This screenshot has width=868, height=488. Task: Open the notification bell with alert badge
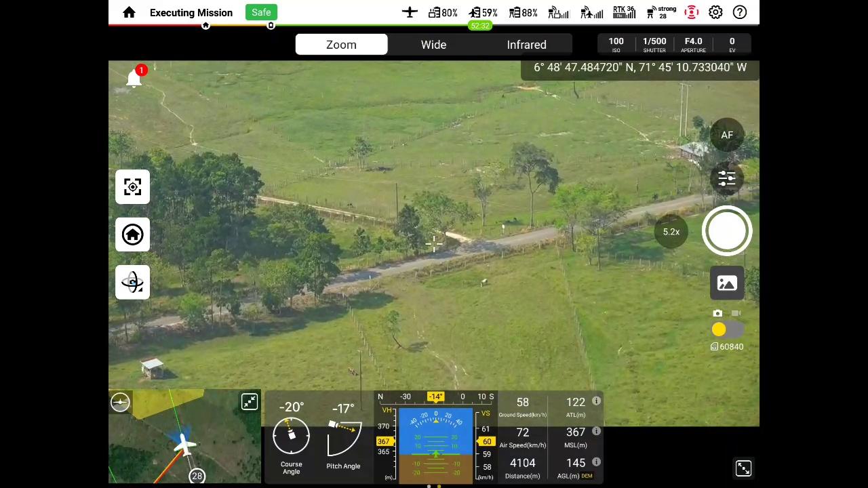(x=135, y=77)
